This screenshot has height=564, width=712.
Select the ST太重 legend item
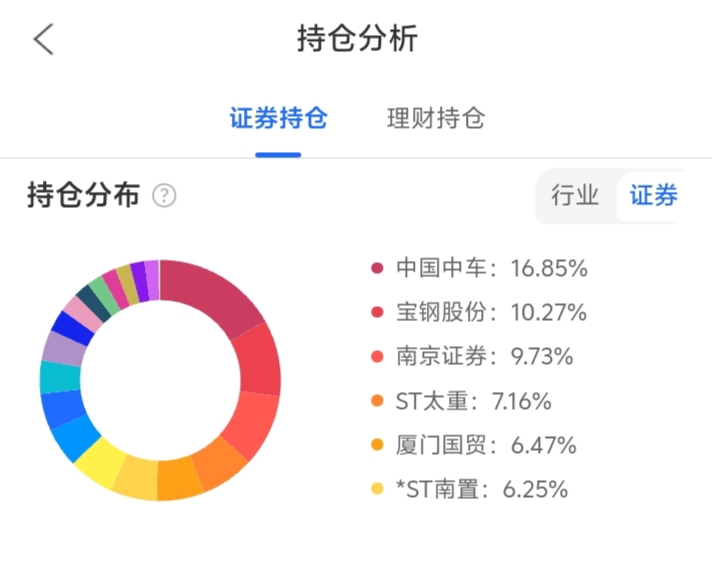pos(474,402)
